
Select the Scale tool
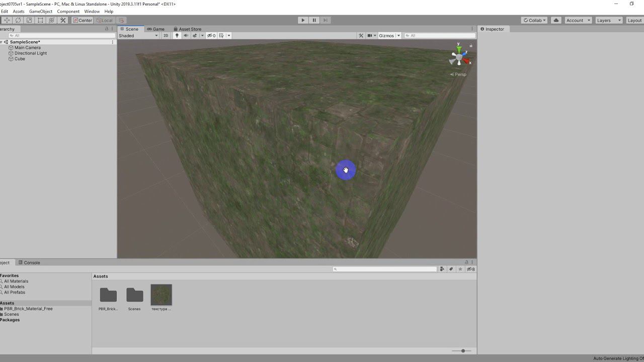29,20
